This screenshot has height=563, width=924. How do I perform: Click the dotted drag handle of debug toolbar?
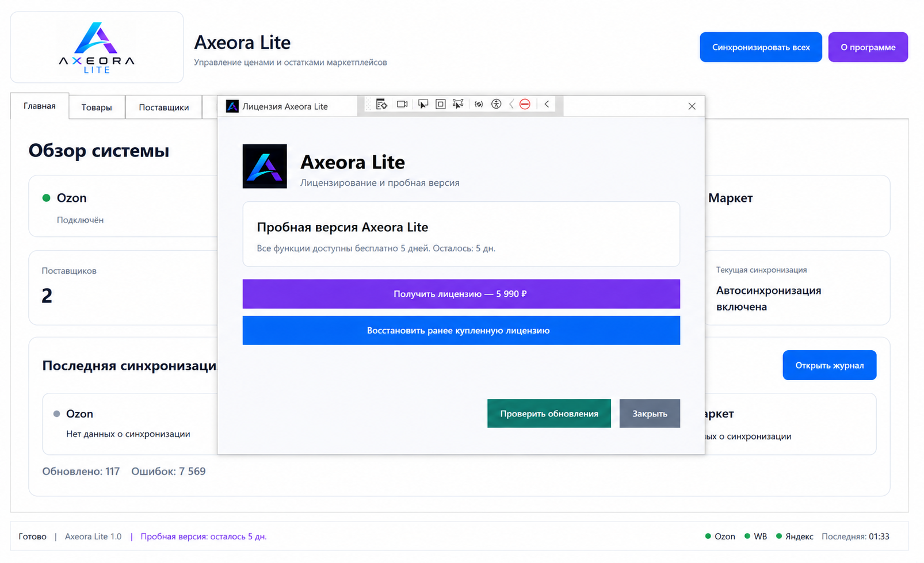coord(369,104)
